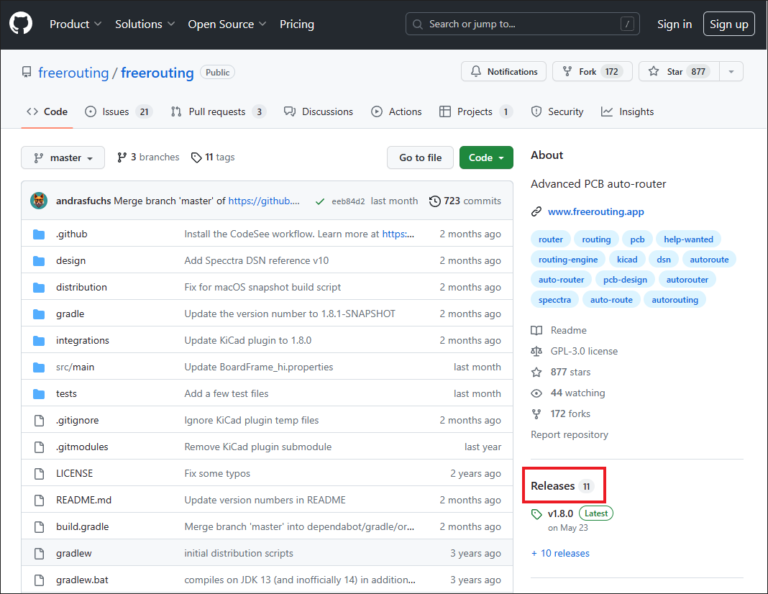Viewport: 768px width, 594px height.
Task: Click the Fork repository button
Action: 590,72
